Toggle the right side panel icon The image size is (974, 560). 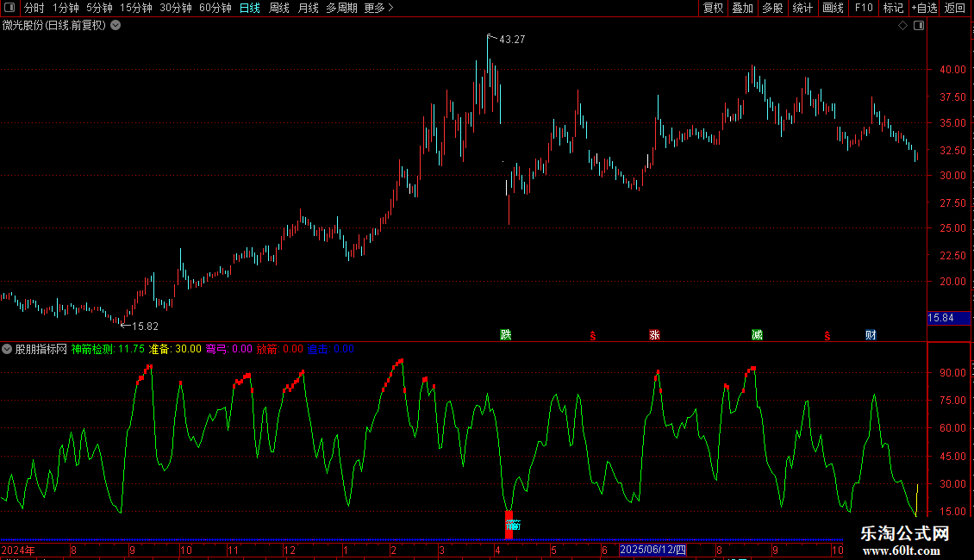click(x=919, y=26)
